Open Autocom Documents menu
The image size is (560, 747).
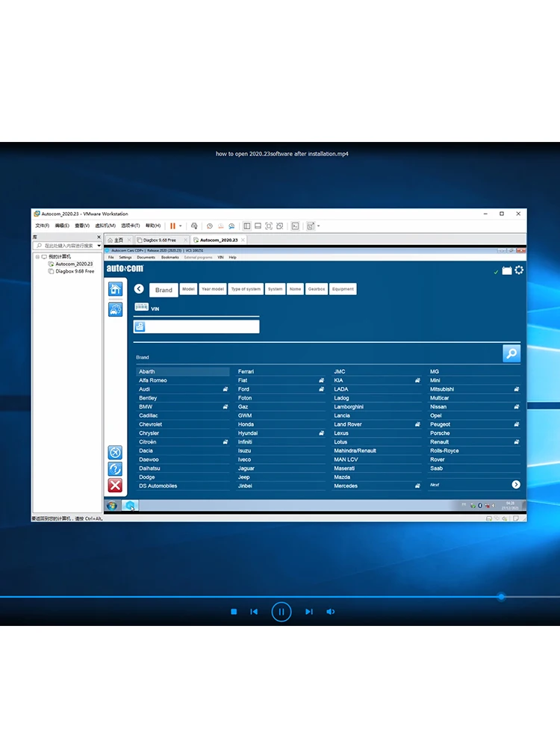(x=146, y=257)
